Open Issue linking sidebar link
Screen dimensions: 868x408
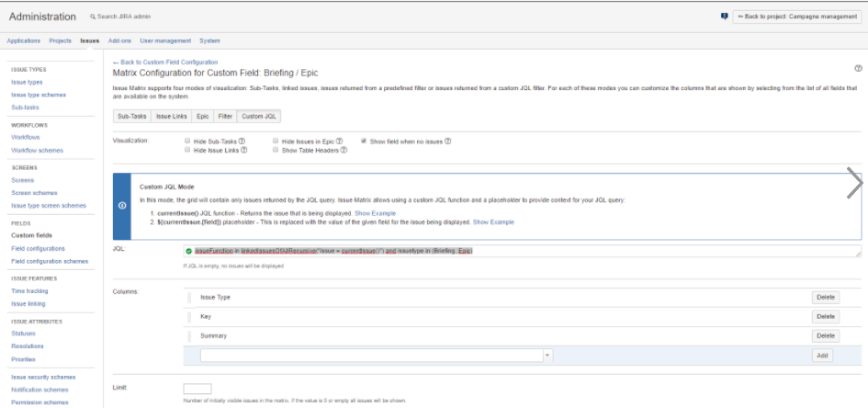(28, 304)
